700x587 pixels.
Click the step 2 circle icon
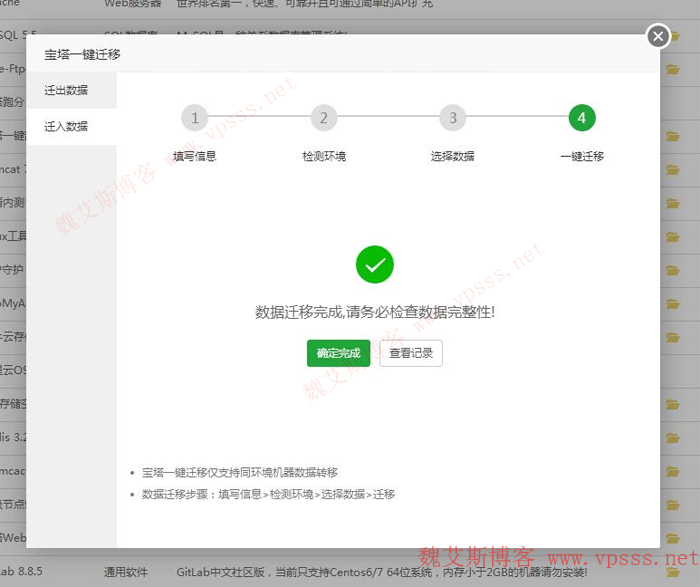(x=324, y=118)
